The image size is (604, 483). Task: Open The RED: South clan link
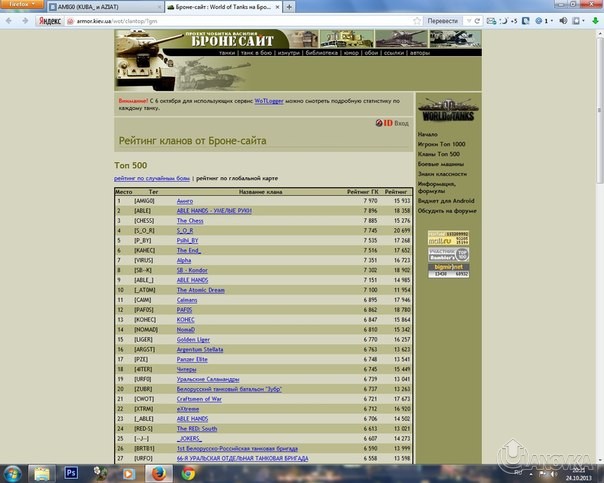coord(197,429)
